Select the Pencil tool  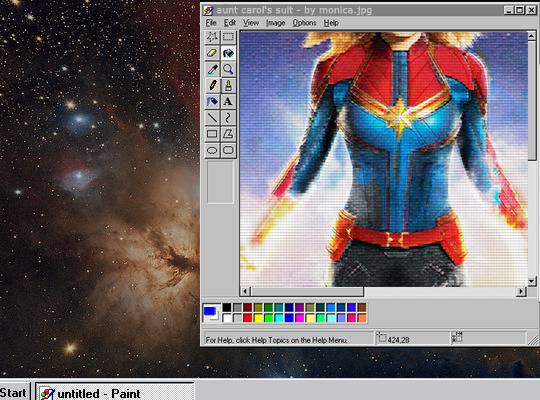click(x=212, y=85)
